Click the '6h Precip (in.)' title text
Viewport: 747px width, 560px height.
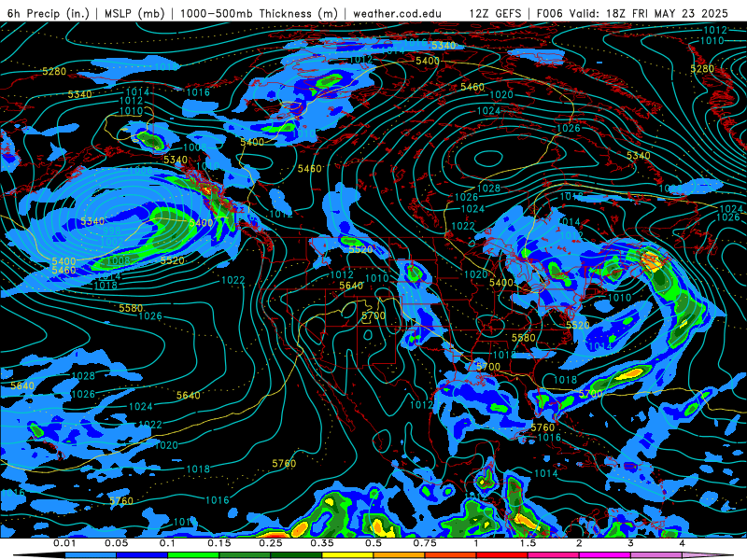tap(49, 13)
